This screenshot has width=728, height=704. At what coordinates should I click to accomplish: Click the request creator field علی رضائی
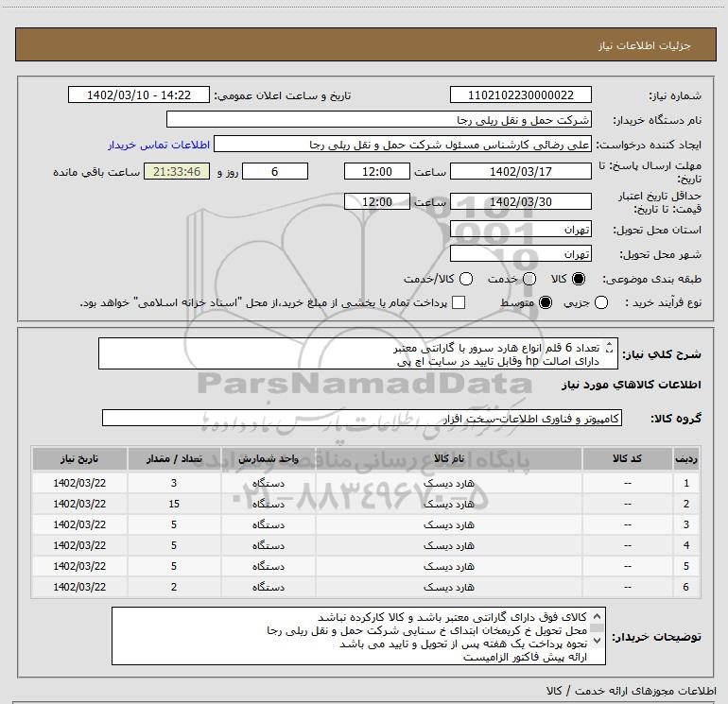tap(403, 145)
